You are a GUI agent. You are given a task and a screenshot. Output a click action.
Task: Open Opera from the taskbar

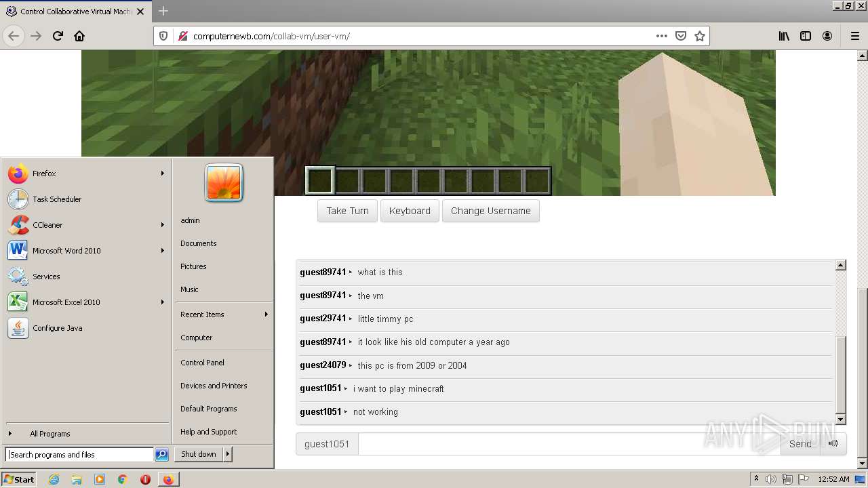pyautogui.click(x=145, y=479)
